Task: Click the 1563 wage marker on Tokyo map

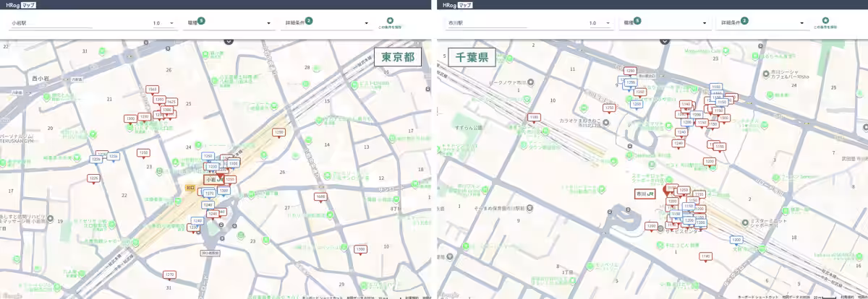Action: [x=152, y=90]
